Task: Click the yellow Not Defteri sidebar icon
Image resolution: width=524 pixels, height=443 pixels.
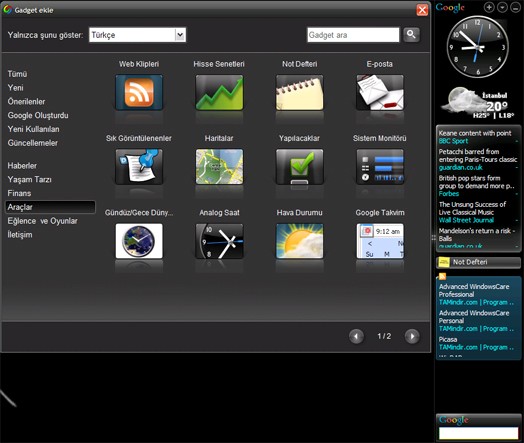Action: [x=444, y=262]
